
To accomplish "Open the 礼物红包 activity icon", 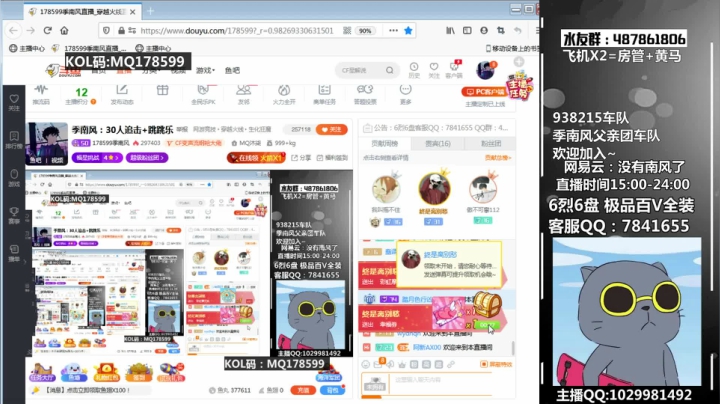I will pyautogui.click(x=107, y=372).
